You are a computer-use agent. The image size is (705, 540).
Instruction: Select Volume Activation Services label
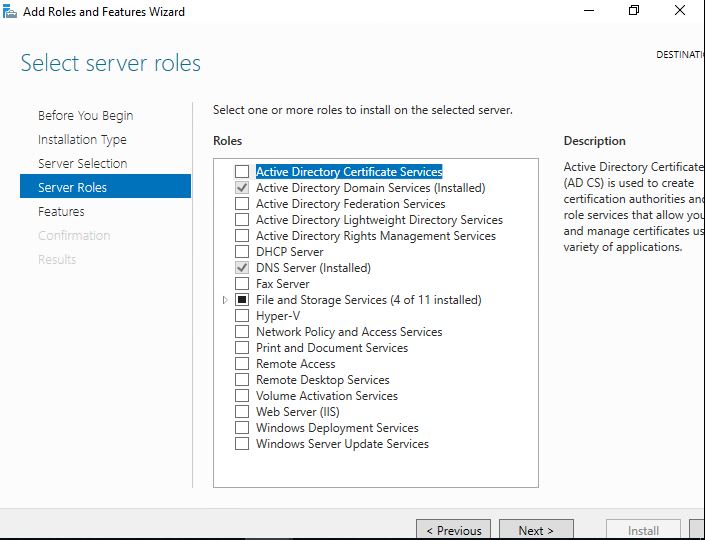point(327,396)
